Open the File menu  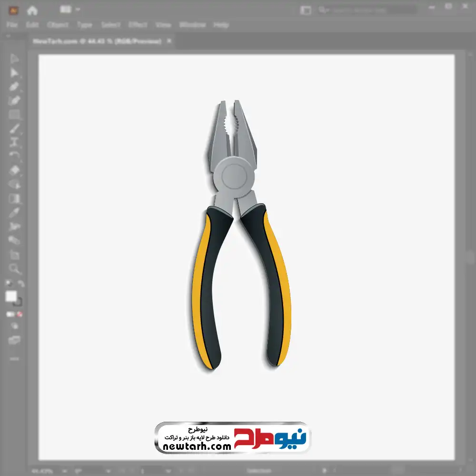pyautogui.click(x=12, y=25)
